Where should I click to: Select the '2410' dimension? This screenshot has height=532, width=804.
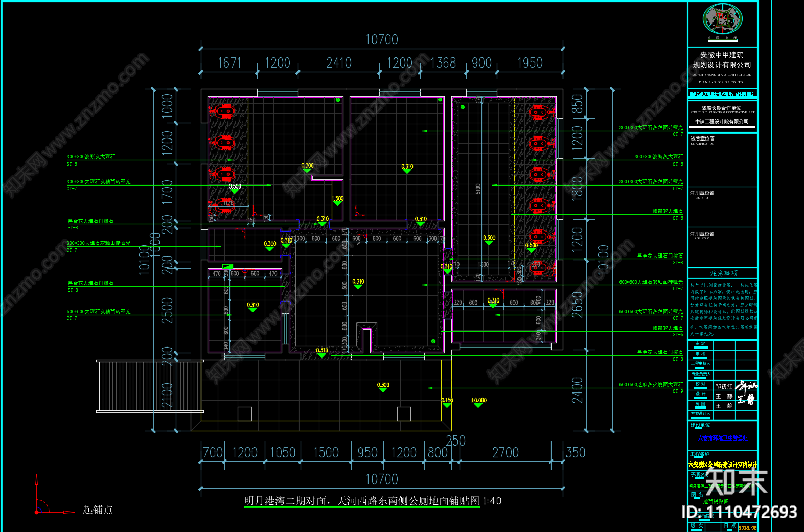(x=339, y=63)
